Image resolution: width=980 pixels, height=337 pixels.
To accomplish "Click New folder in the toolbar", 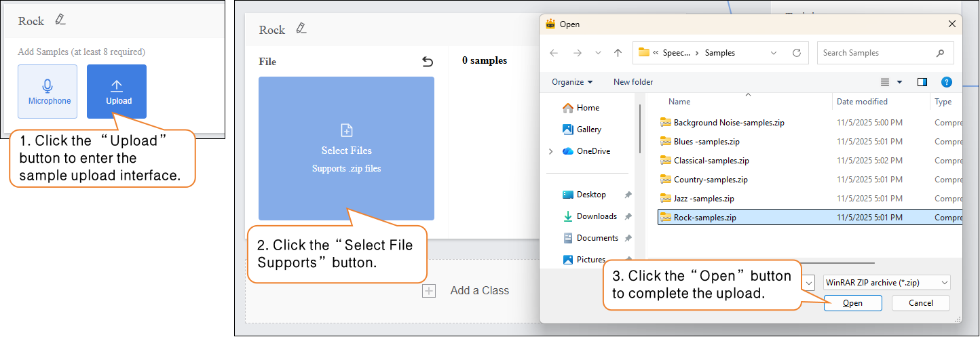I will tap(633, 82).
